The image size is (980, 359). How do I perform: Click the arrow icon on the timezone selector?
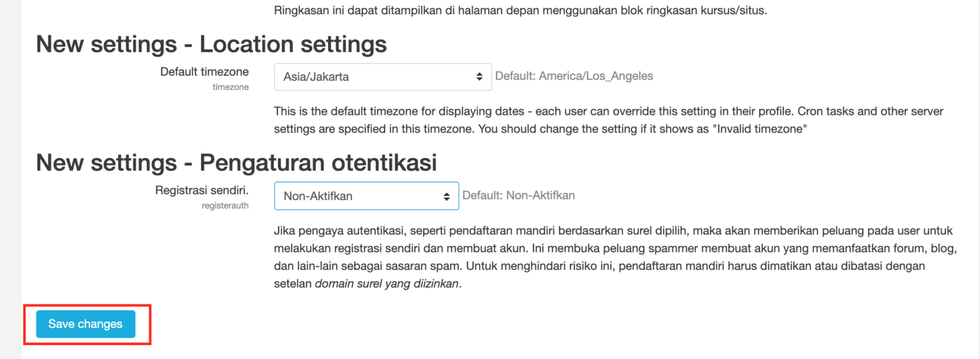[x=479, y=77]
